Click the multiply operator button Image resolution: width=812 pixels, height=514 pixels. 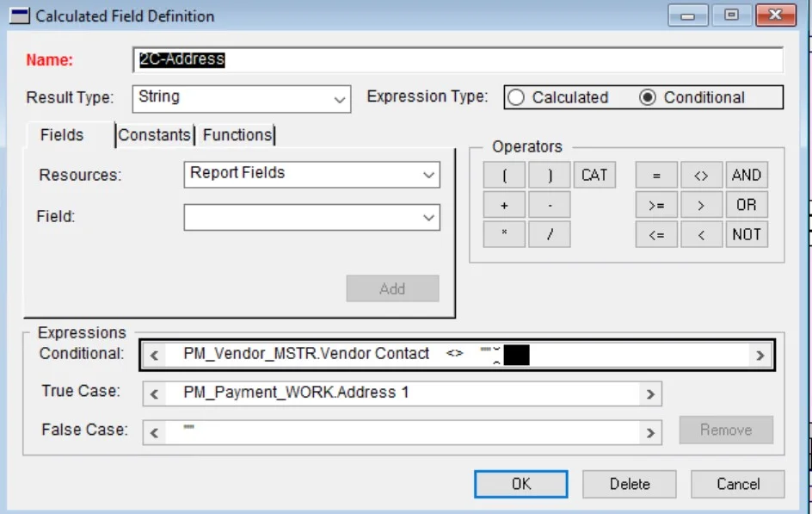pos(504,235)
